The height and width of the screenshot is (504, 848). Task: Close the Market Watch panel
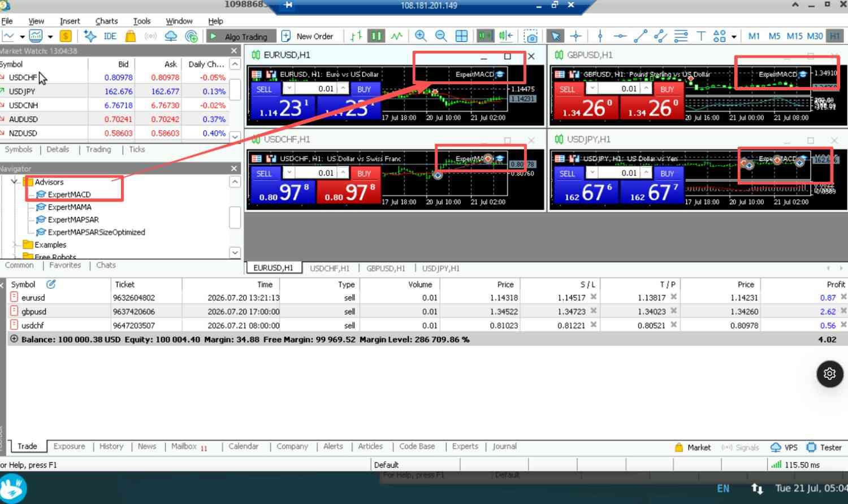tap(234, 51)
